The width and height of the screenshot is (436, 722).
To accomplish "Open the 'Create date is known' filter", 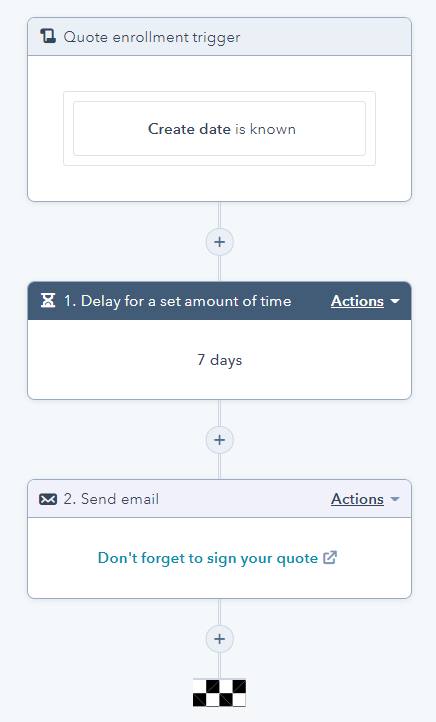I will click(x=219, y=128).
